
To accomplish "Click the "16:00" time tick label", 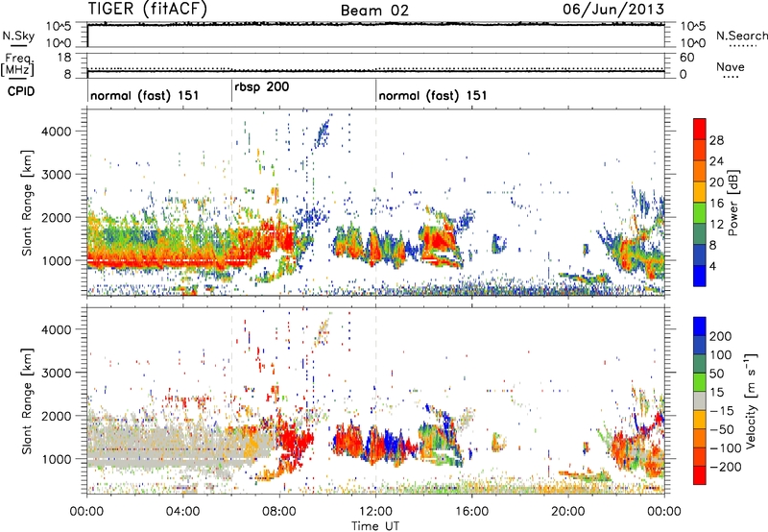I will [471, 512].
